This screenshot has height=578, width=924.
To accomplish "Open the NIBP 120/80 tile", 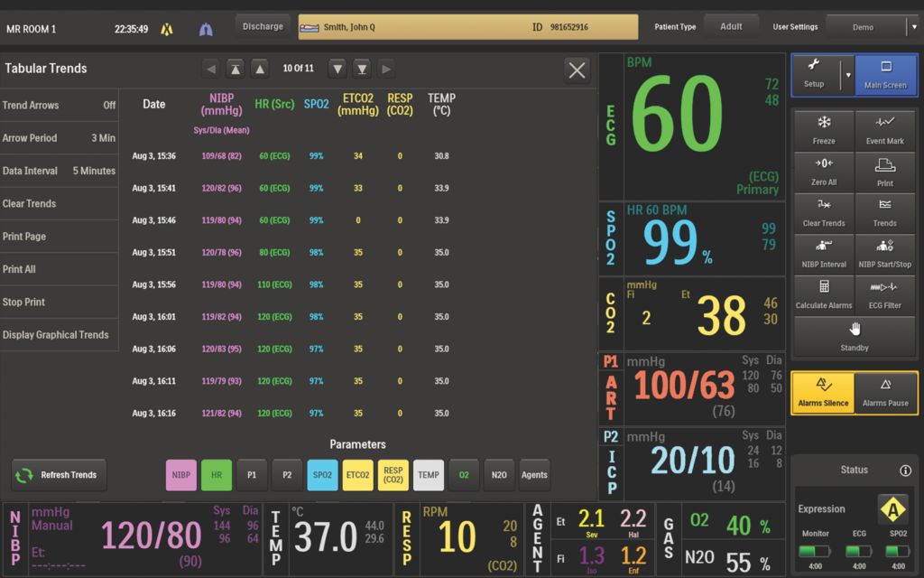I will click(x=132, y=539).
